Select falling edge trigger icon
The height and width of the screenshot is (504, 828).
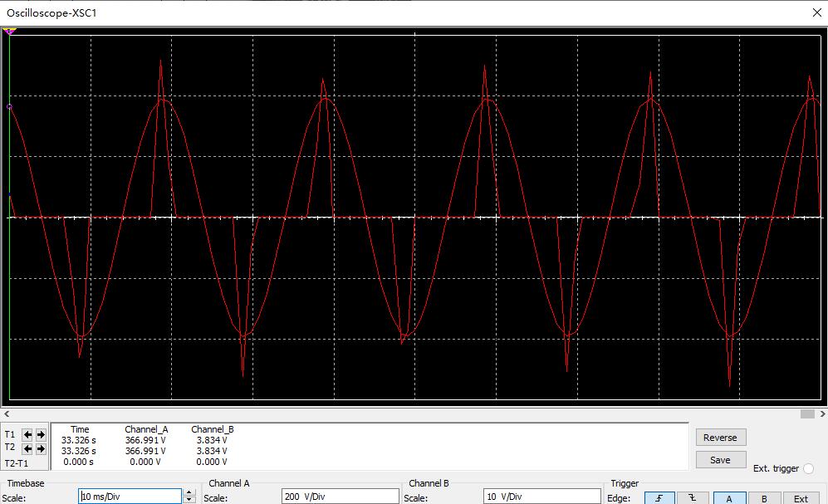pyautogui.click(x=692, y=498)
